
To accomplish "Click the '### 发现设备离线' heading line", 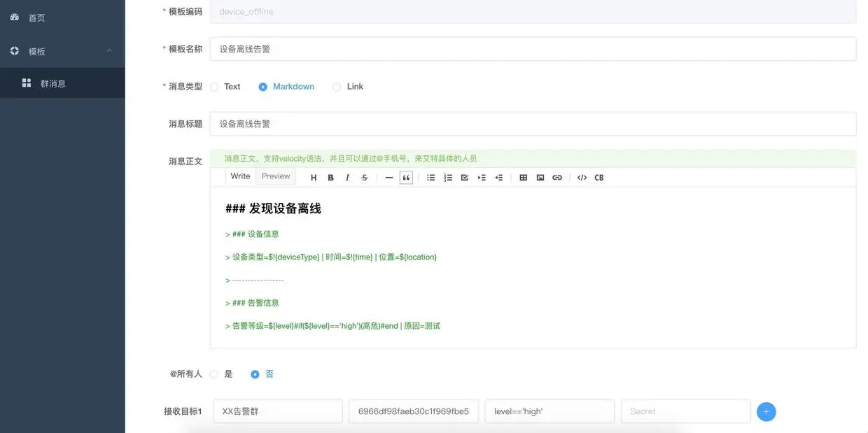I will pos(273,208).
